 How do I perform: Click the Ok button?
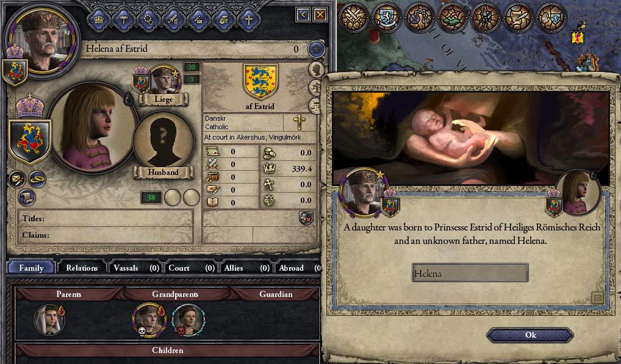click(x=530, y=335)
